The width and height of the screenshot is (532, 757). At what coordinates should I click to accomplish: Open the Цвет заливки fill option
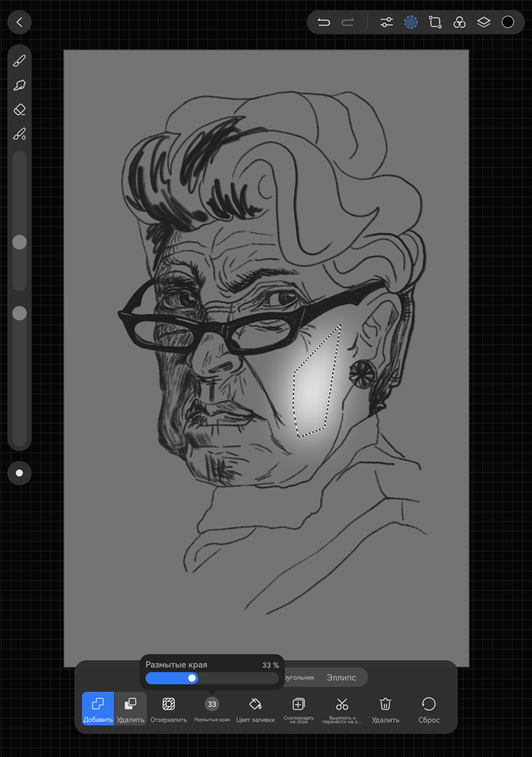(x=255, y=708)
